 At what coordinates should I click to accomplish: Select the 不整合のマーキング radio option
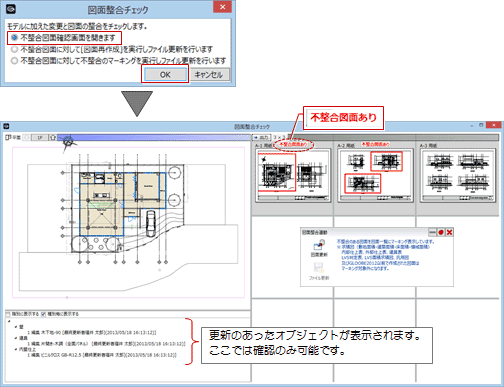click(x=14, y=61)
